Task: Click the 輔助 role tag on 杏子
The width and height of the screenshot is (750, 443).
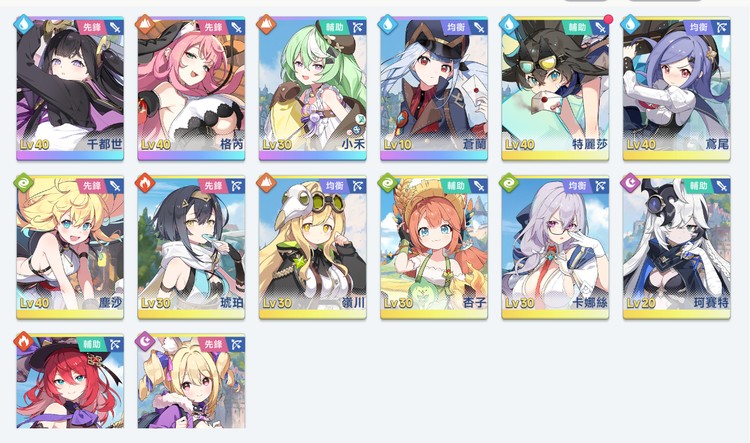Action: (455, 186)
